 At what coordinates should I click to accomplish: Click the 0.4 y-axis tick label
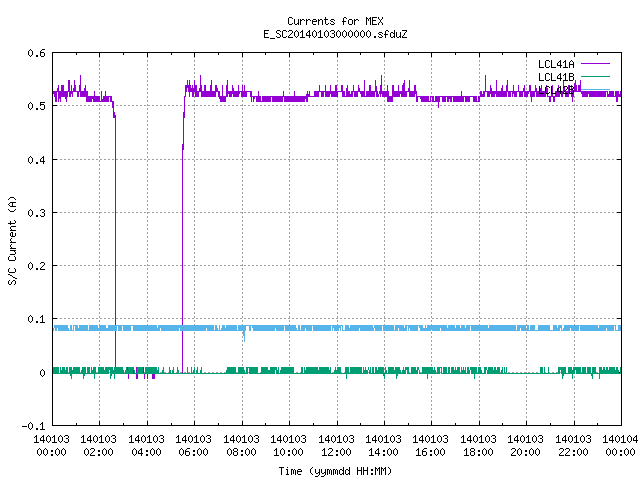click(36, 160)
